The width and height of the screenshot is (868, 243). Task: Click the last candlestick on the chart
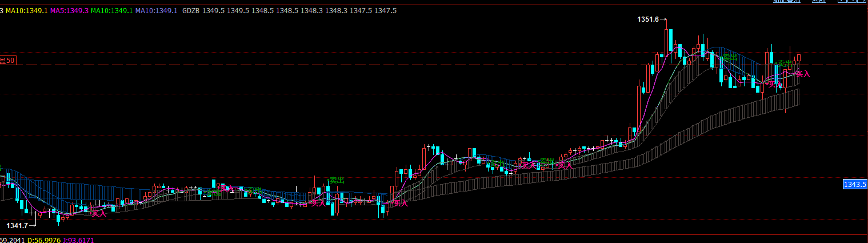coord(799,58)
